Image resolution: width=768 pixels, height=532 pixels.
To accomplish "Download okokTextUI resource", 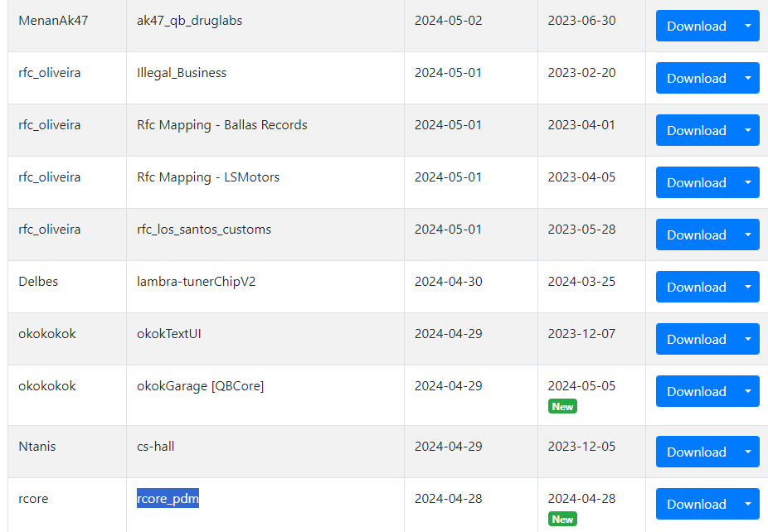I will (696, 339).
